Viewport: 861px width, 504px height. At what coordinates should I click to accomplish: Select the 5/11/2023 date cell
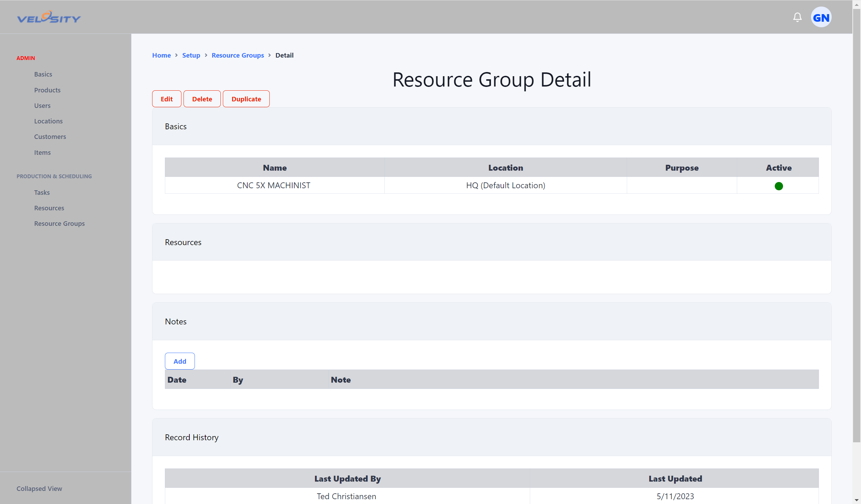(x=675, y=496)
